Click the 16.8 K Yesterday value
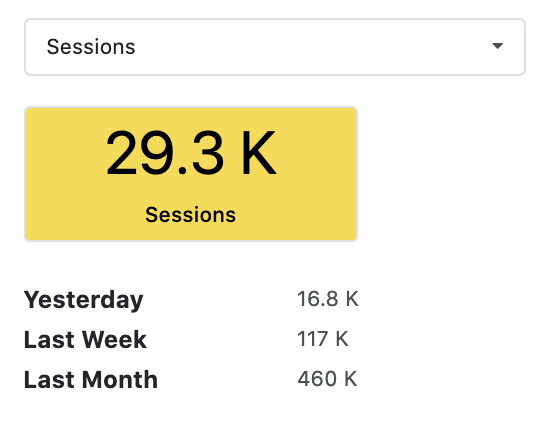Screen dimensions: 546x428 coord(328,299)
